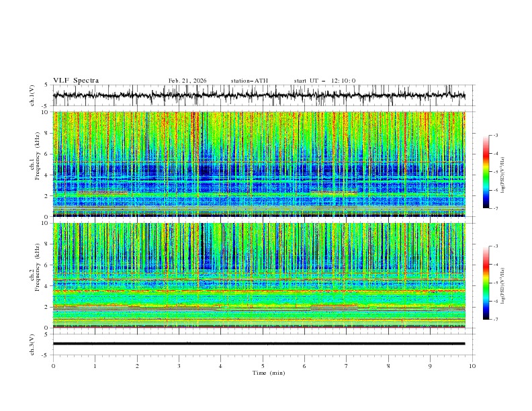532x411 pixels.
Task: Click the time axis tick label "1"
Action: (95, 366)
